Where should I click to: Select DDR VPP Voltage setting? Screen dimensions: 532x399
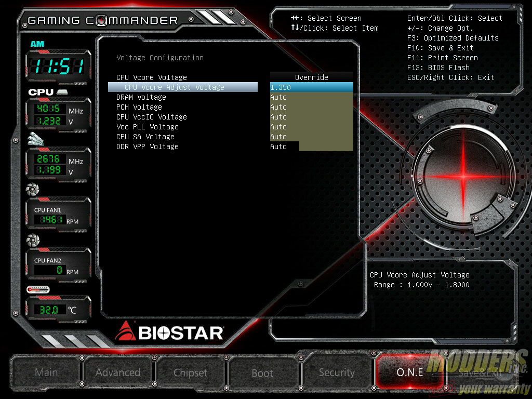point(148,146)
